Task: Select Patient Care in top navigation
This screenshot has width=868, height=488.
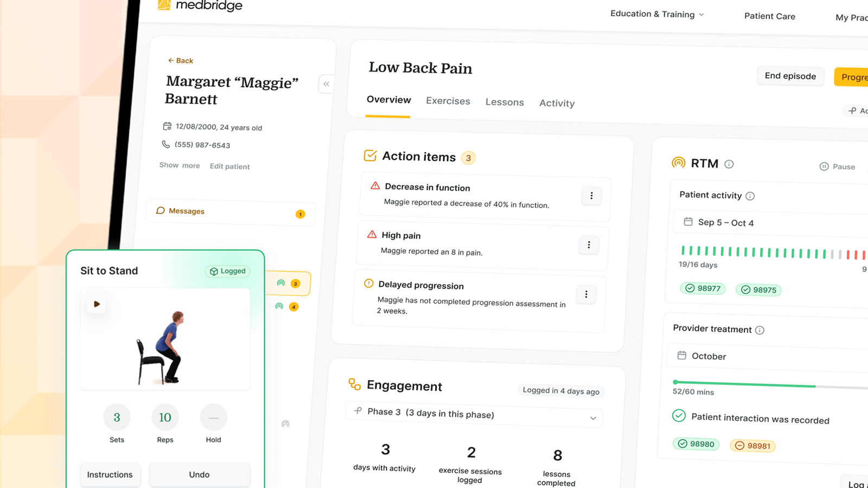Action: tap(769, 16)
